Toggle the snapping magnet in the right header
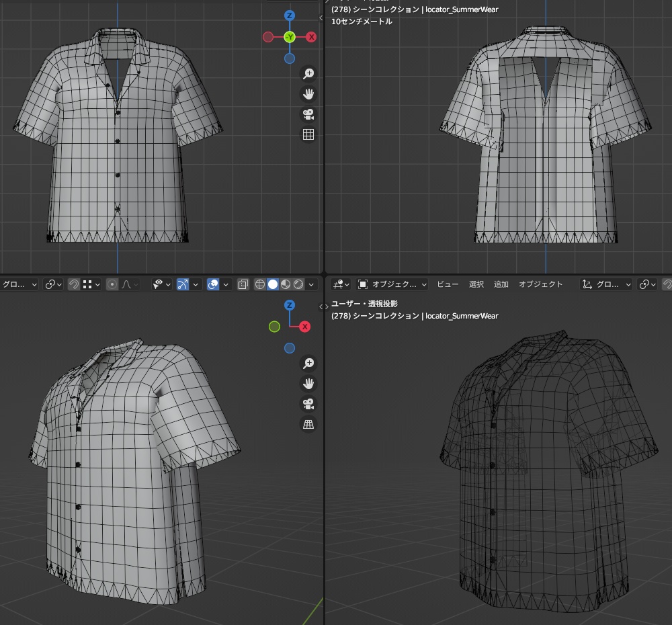 [667, 284]
